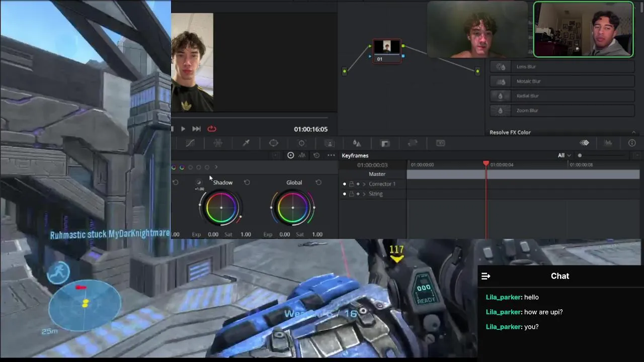Show the Keyframes diamond panel icon

point(585,143)
